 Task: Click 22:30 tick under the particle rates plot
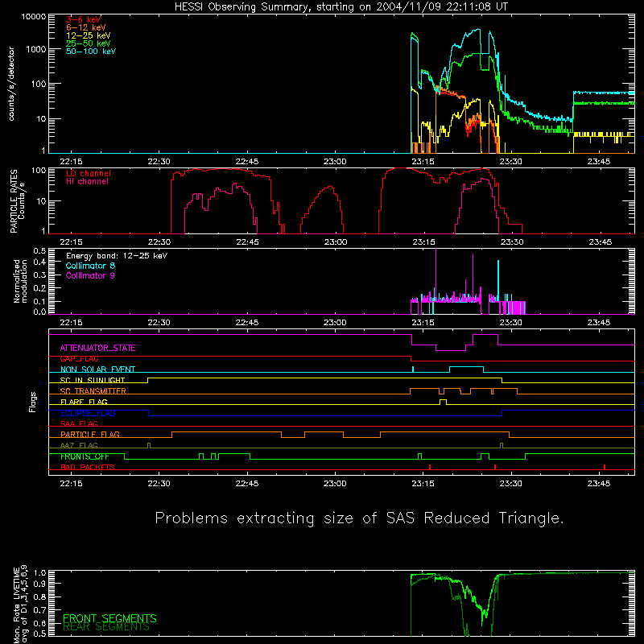[159, 242]
